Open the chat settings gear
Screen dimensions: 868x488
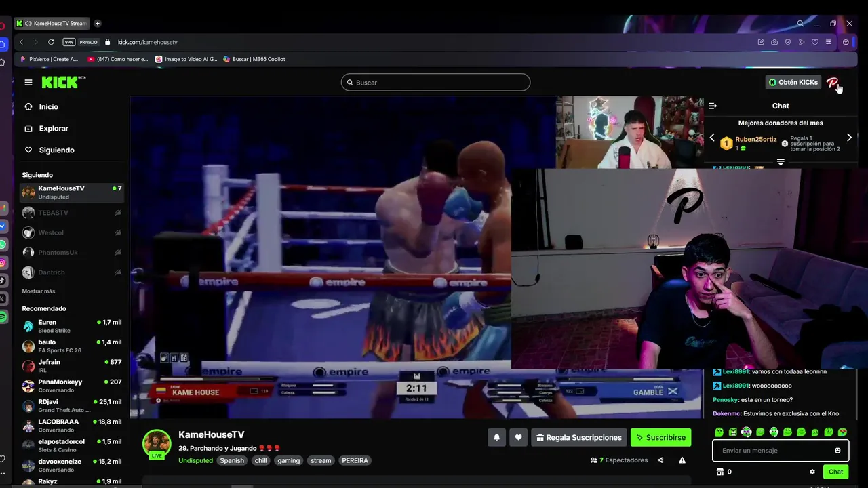point(812,472)
